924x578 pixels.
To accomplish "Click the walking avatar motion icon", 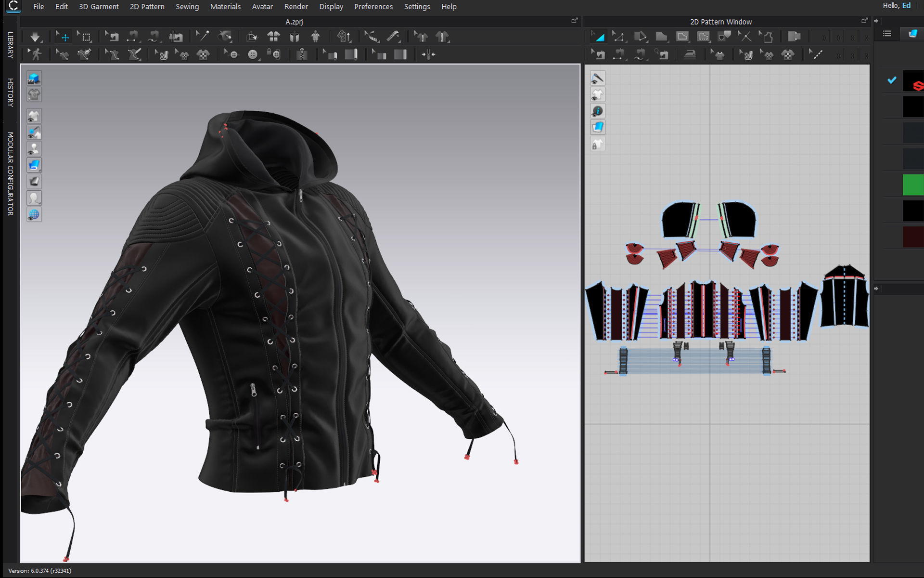I will (35, 54).
